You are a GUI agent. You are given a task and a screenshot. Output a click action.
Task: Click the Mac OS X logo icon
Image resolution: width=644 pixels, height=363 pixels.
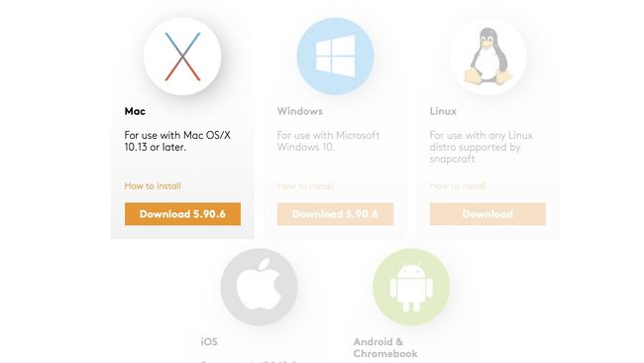[182, 57]
